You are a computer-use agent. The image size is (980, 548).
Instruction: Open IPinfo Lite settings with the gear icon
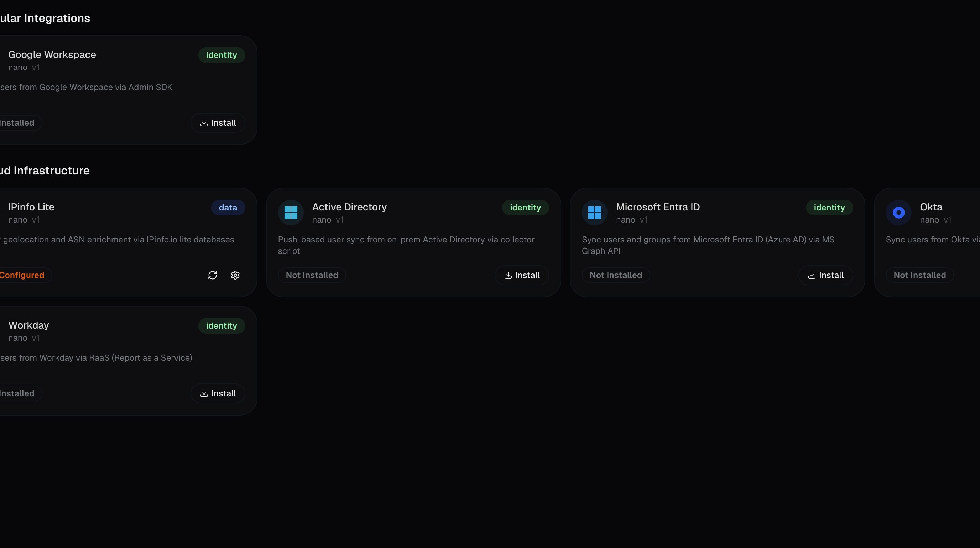click(x=235, y=275)
